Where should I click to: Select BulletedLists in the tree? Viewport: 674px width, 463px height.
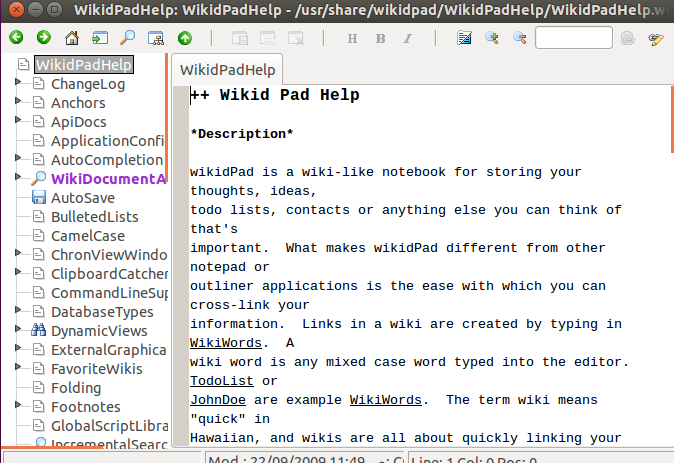[95, 217]
